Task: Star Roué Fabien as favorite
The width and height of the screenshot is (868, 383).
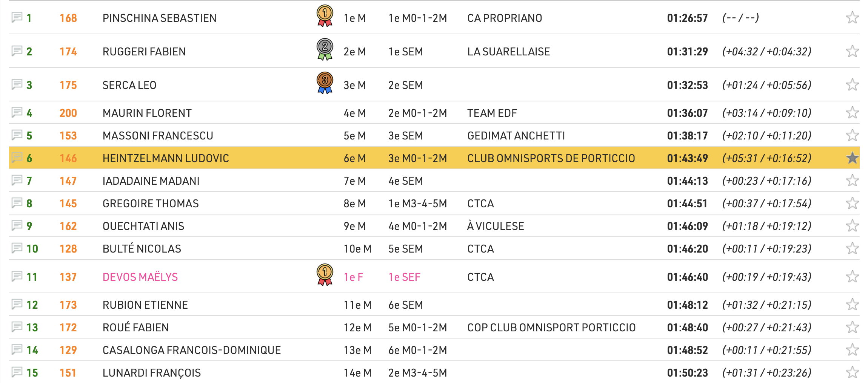Action: point(852,327)
